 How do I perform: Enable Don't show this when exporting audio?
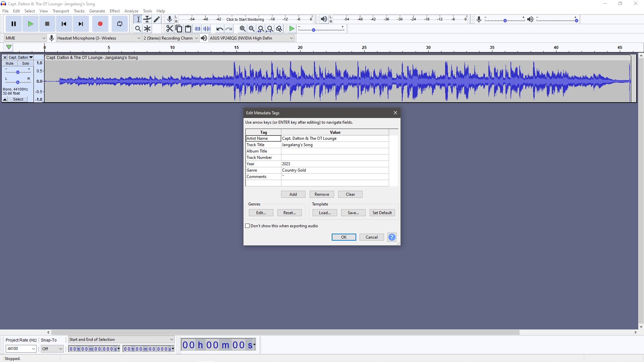click(248, 226)
